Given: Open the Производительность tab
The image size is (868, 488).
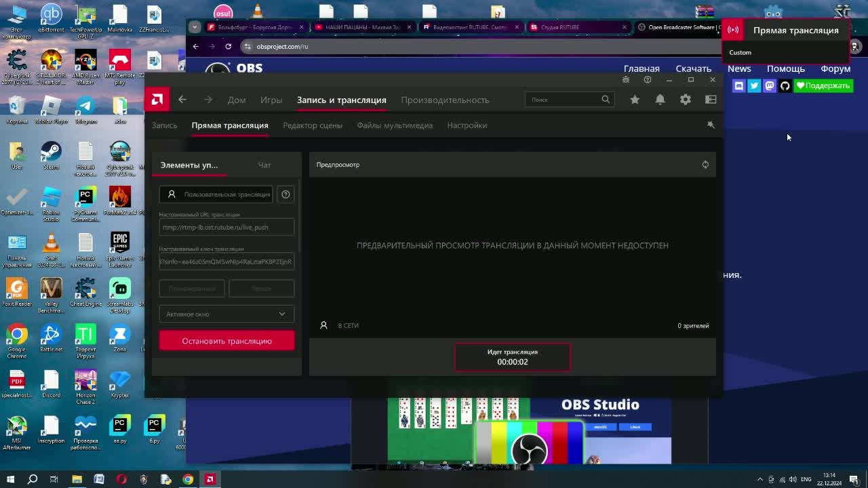Looking at the screenshot, I should pos(445,100).
